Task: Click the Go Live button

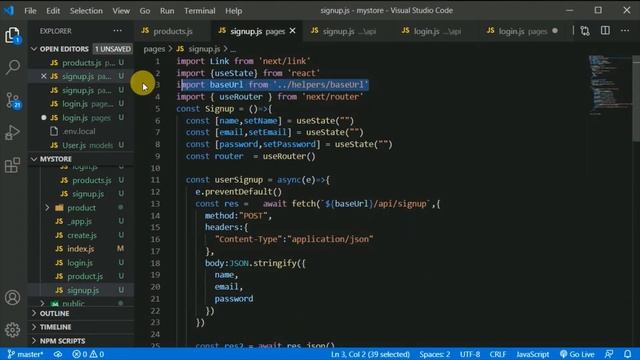Action: 577,354
